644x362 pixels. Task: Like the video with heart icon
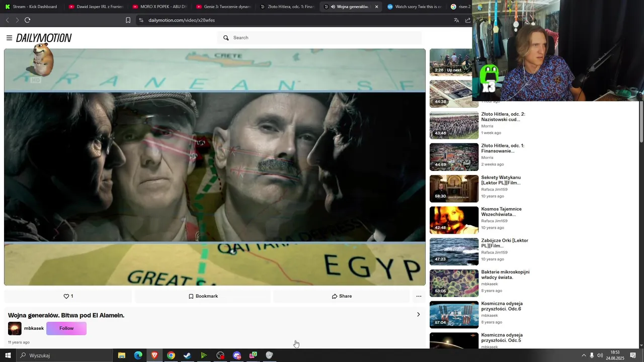point(68,296)
